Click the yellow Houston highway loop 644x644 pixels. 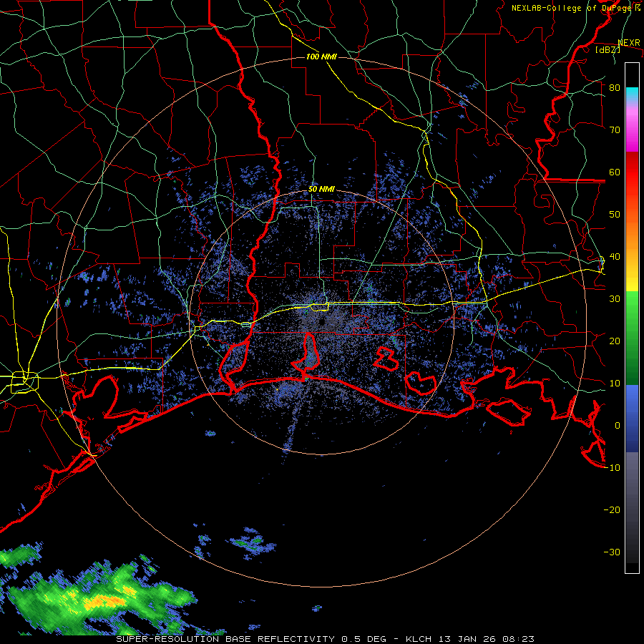click(x=24, y=382)
